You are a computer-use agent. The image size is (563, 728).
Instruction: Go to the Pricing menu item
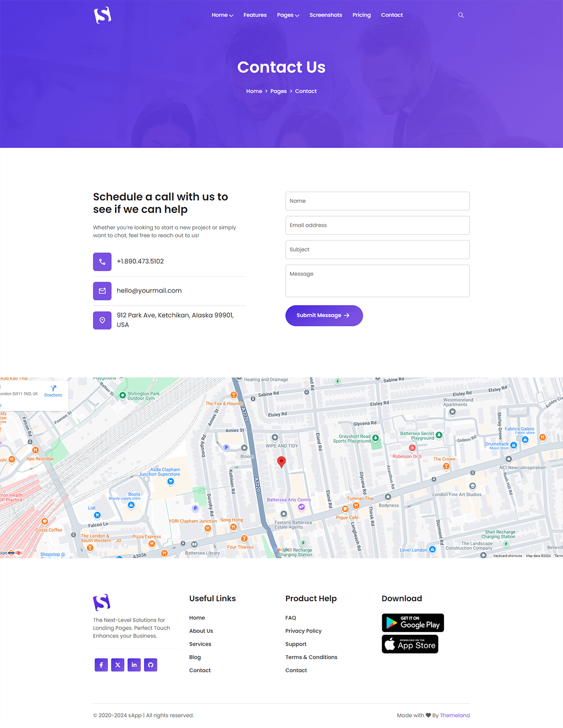[362, 15]
